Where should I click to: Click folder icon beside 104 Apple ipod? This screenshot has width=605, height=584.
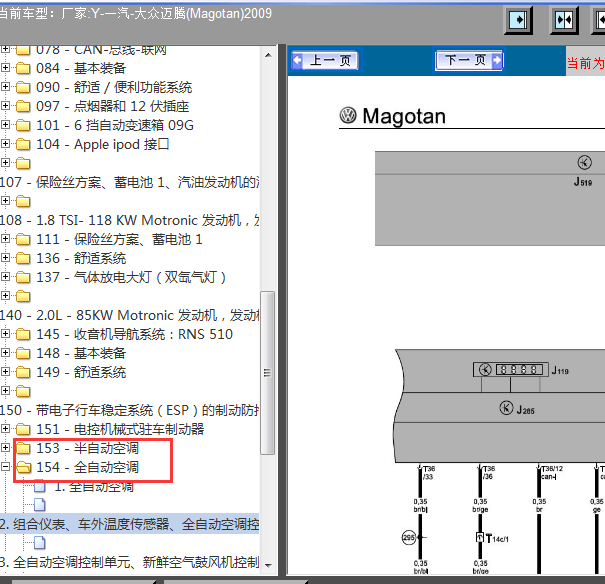(23, 144)
